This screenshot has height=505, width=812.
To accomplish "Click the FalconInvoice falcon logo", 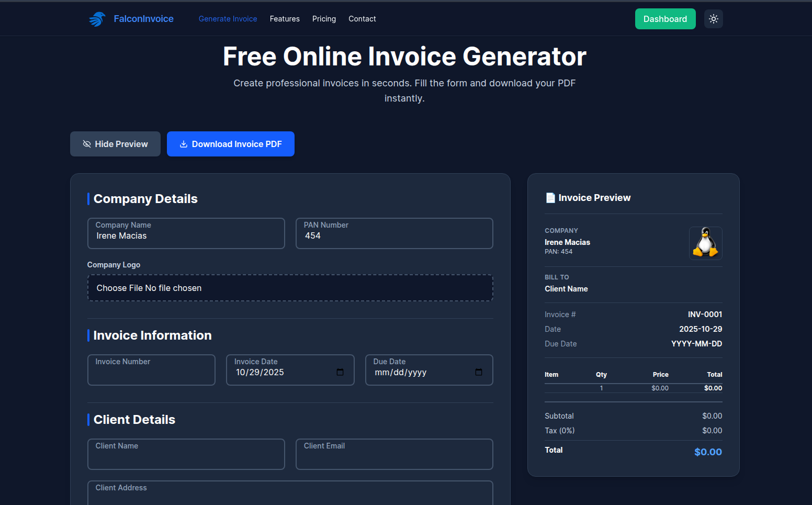I will pos(97,19).
